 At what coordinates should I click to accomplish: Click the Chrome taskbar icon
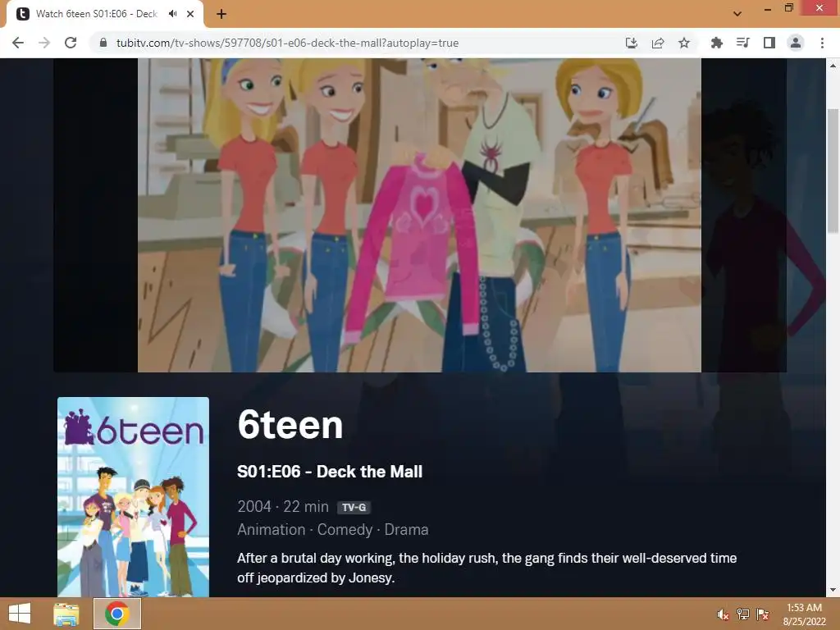click(117, 614)
